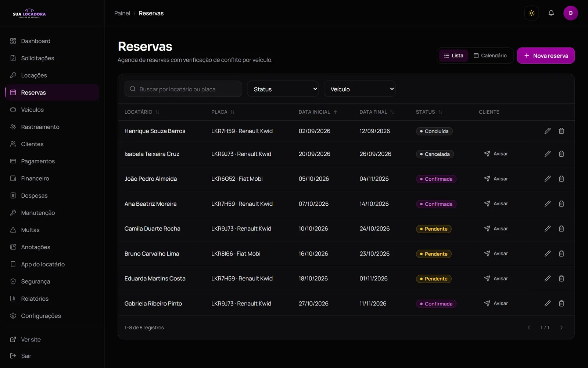
Task: Delete Gabriela Ribeiro Pinto reservation
Action: 561,304
